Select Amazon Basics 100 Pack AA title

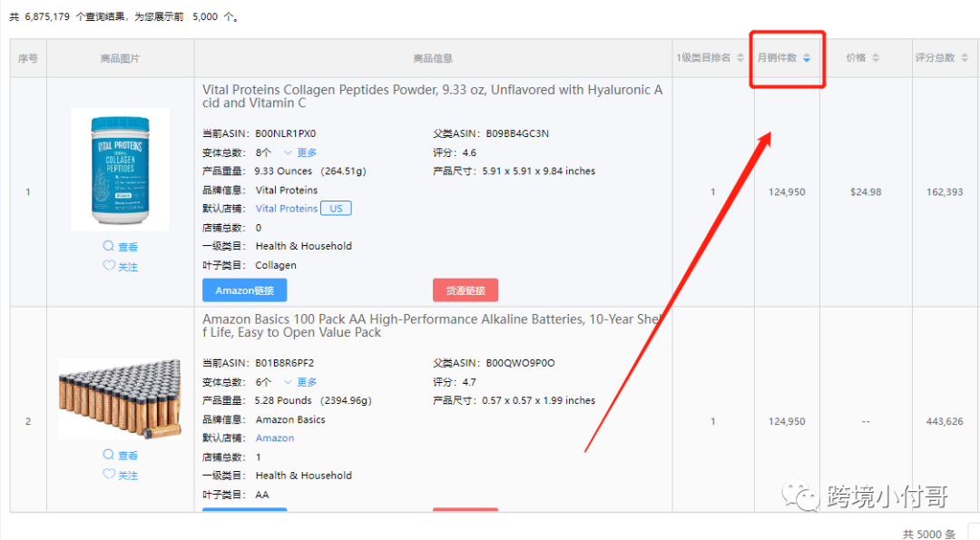tap(433, 326)
